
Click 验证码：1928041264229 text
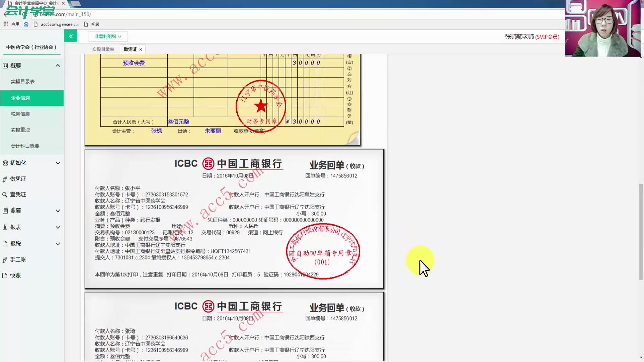point(291,275)
